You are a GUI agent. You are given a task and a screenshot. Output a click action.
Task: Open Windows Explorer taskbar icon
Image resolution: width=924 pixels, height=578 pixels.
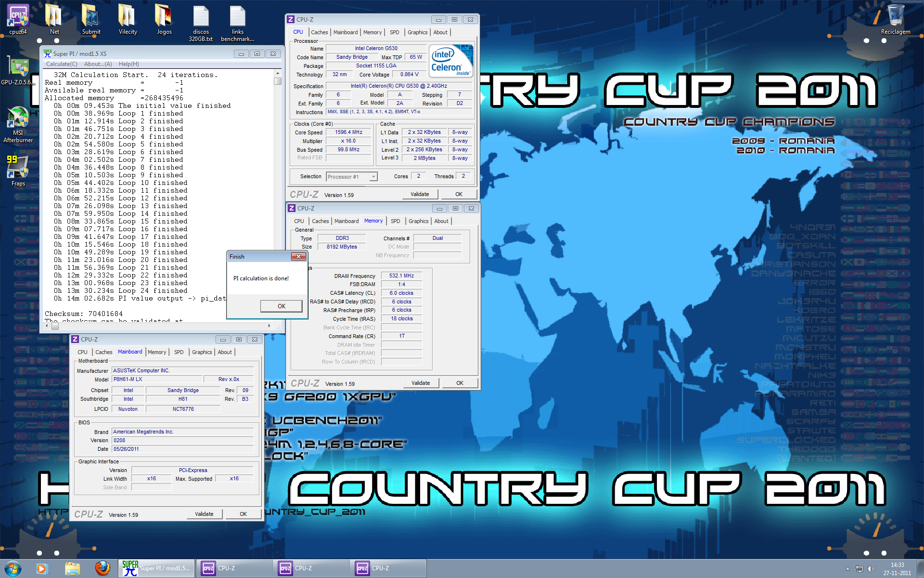[x=73, y=569]
